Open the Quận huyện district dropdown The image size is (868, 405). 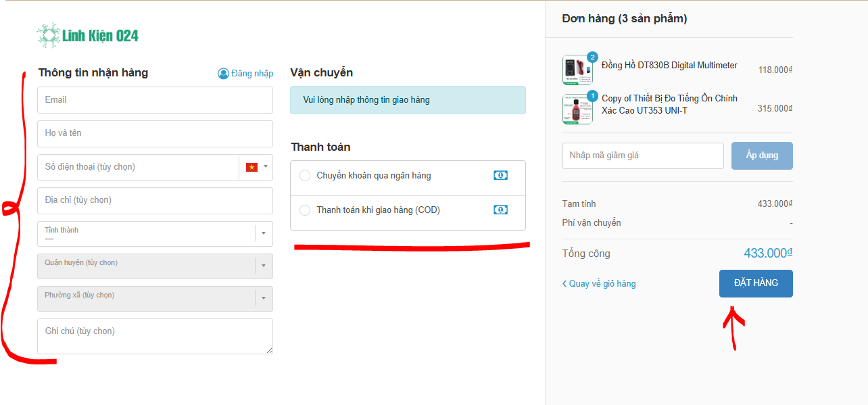264,266
